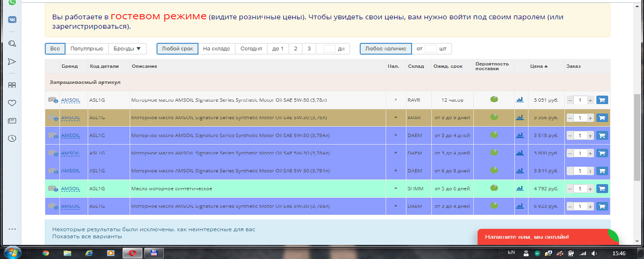This screenshot has height=259, width=644.
Task: Click "Показать все варианты" link
Action: [87, 236]
